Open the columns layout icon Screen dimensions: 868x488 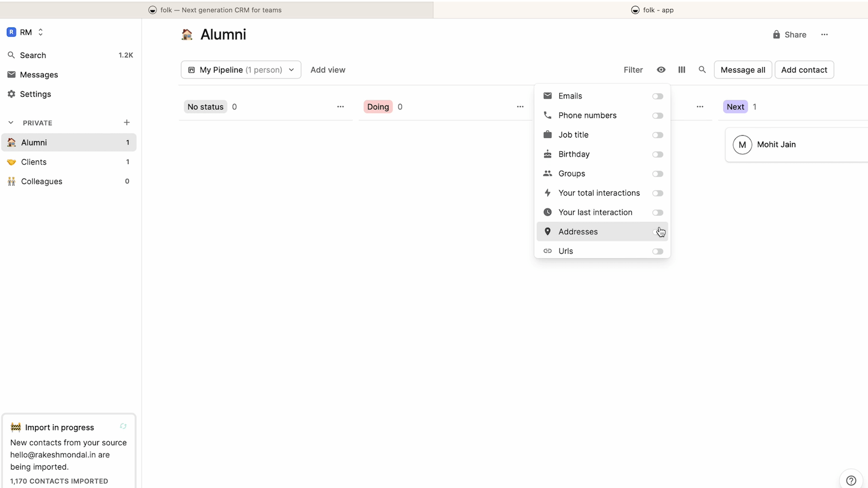[x=682, y=70]
